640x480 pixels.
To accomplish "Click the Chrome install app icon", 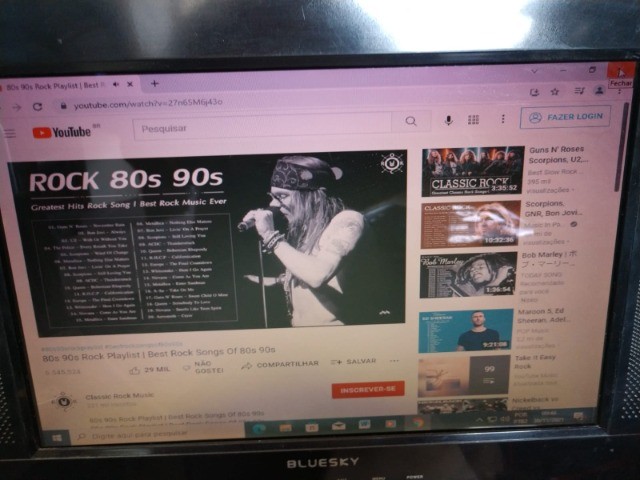I will coord(534,93).
